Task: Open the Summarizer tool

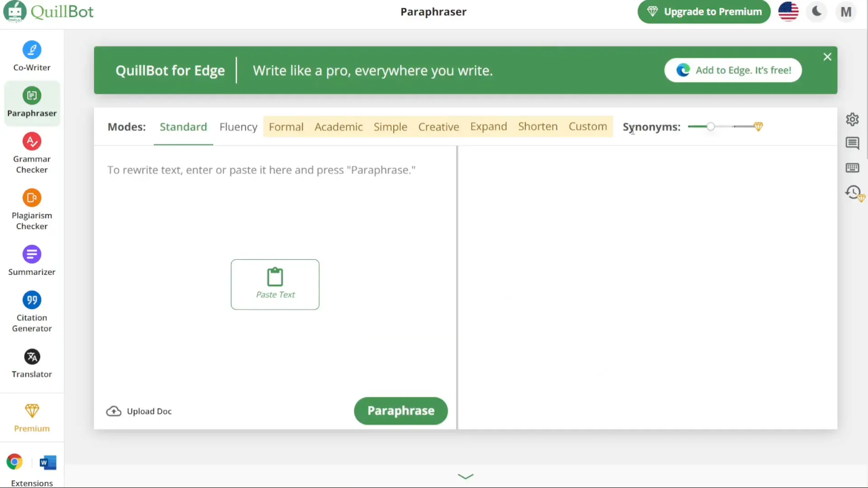Action: [x=32, y=261]
